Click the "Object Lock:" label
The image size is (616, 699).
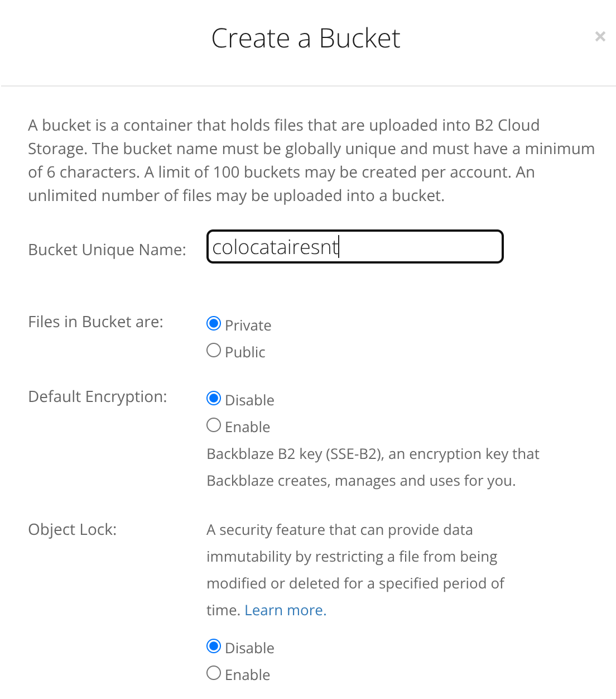(73, 530)
